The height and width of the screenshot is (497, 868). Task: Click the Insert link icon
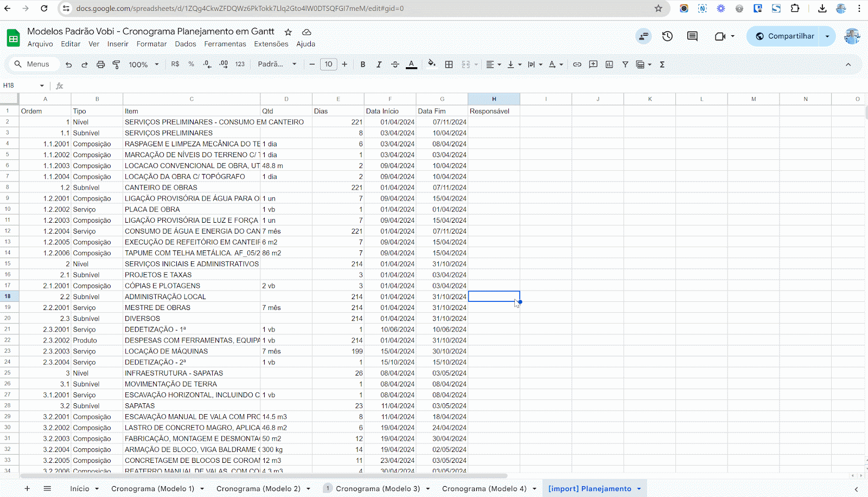[577, 64]
